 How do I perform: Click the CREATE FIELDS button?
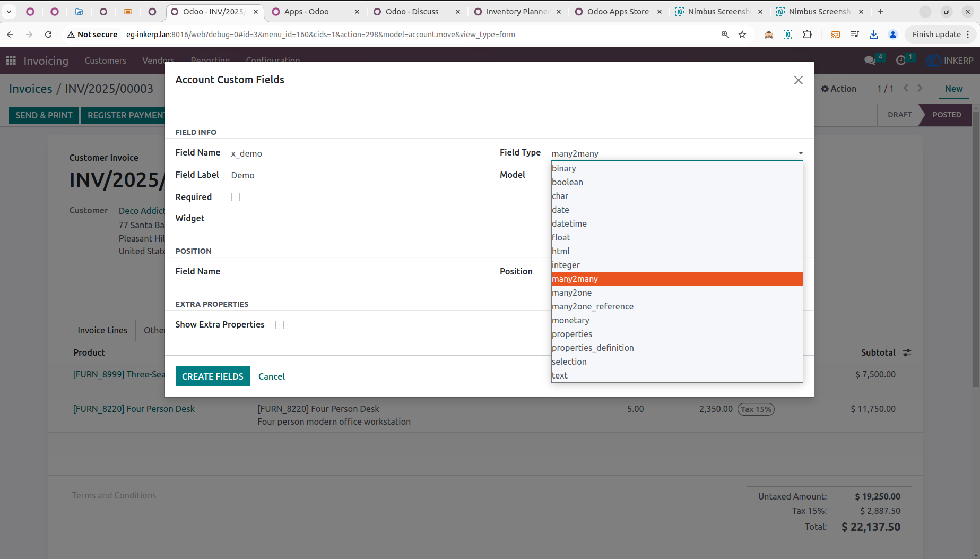click(x=213, y=376)
